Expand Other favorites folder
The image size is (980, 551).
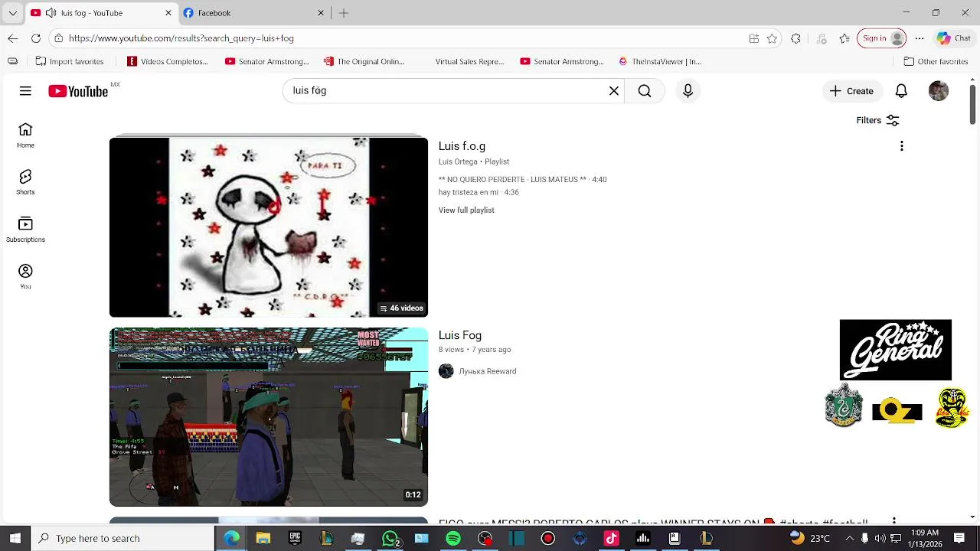point(936,61)
